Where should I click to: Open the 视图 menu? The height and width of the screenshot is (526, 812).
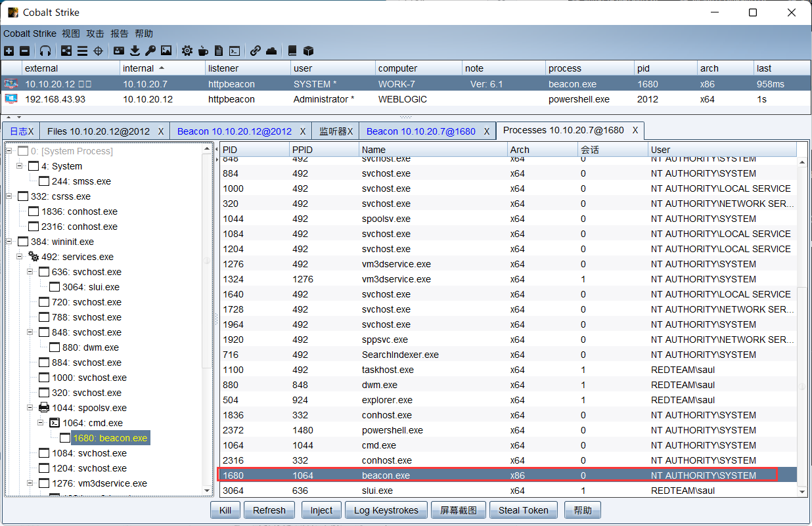pyautogui.click(x=71, y=33)
